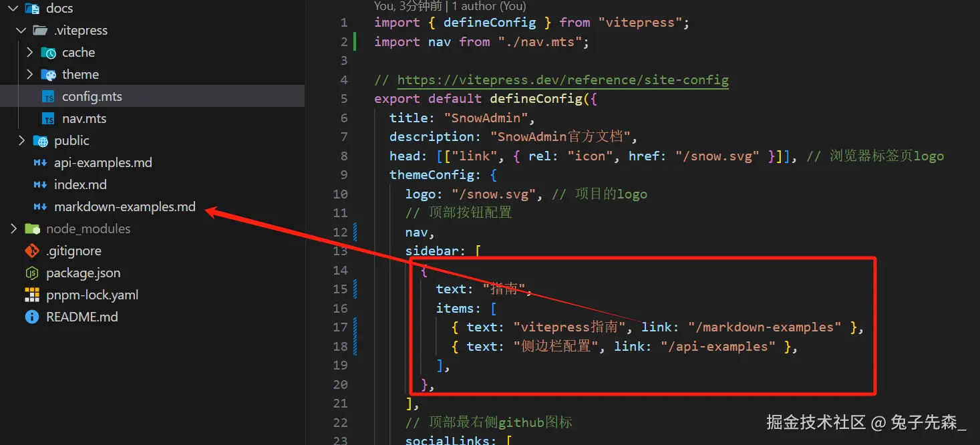
Task: Click the "SnowAdmin官方文档" description string
Action: point(560,137)
